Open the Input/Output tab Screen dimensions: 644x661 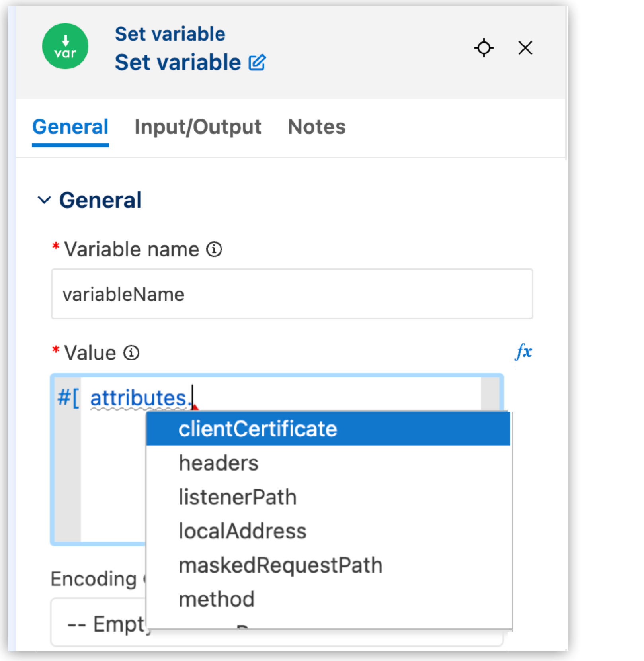click(198, 127)
